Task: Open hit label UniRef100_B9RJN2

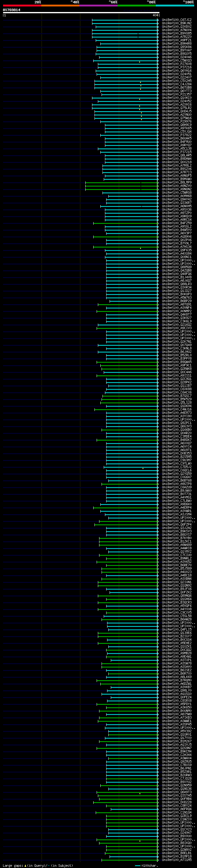Action: click(176, 23)
